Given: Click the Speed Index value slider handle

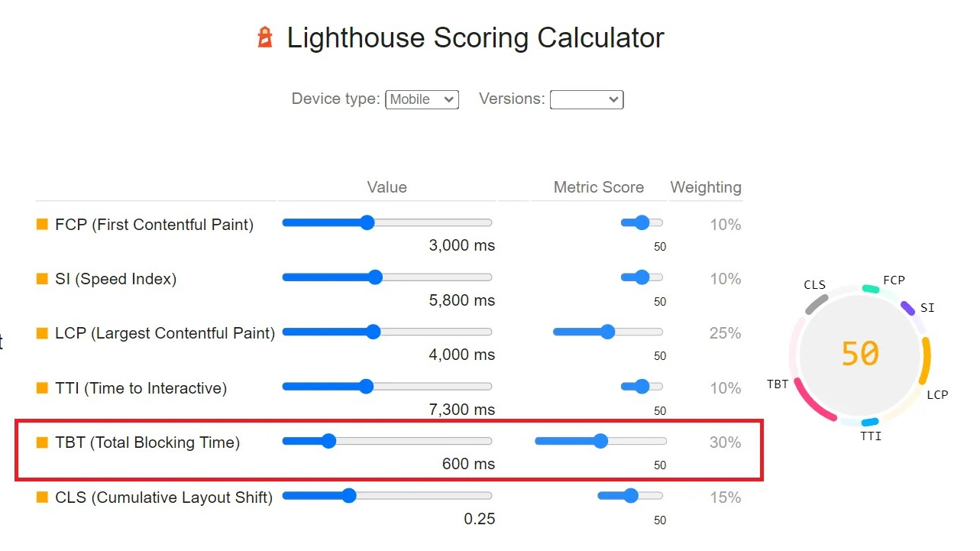Looking at the screenshot, I should pyautogui.click(x=375, y=277).
